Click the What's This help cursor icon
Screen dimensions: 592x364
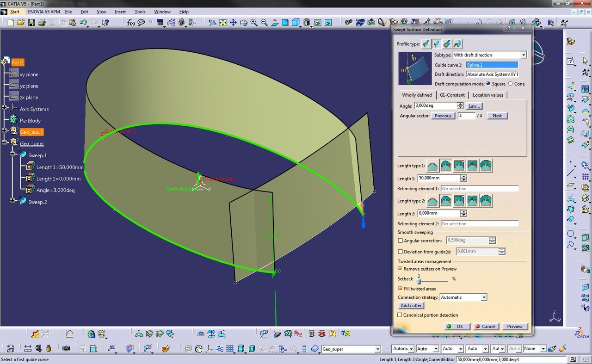pos(106,23)
